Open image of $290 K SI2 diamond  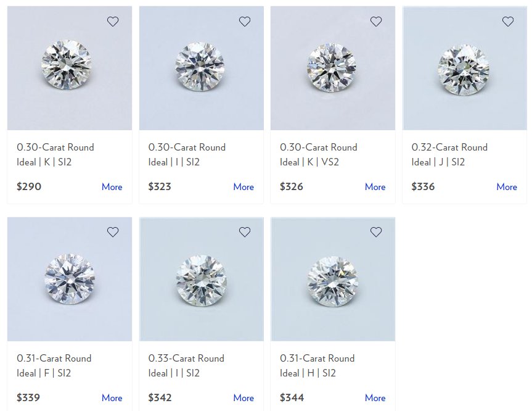(70, 68)
